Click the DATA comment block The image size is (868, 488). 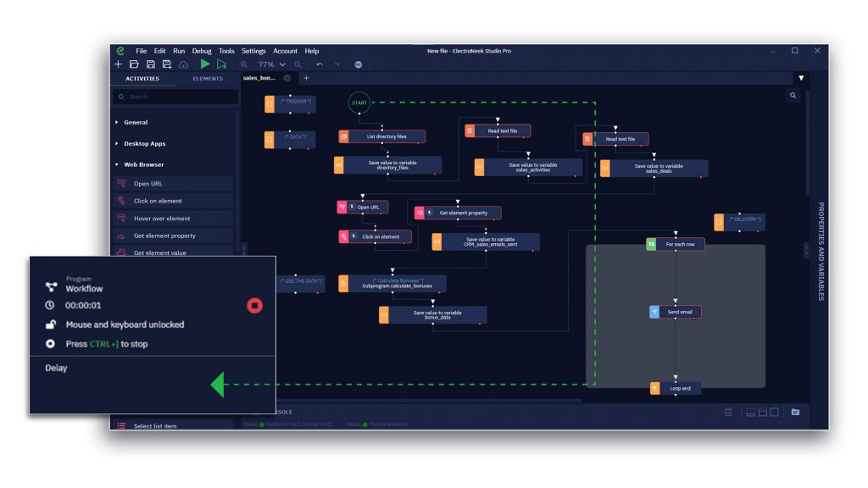pos(290,140)
